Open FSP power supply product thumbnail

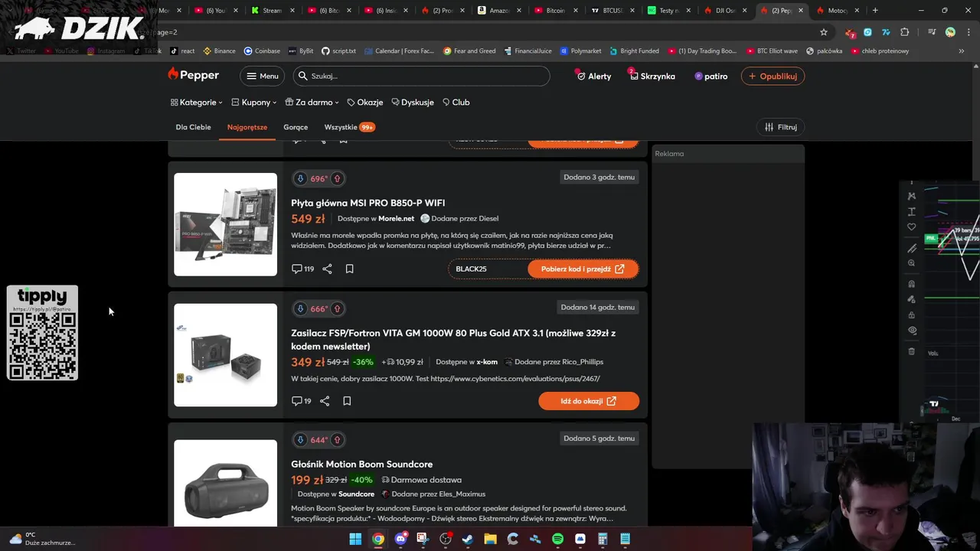pos(225,355)
